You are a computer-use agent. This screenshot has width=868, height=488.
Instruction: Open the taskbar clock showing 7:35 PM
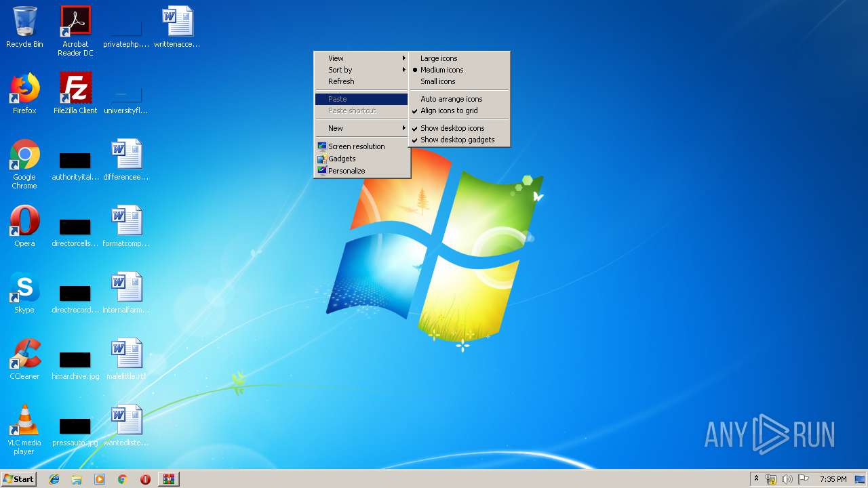(x=833, y=479)
